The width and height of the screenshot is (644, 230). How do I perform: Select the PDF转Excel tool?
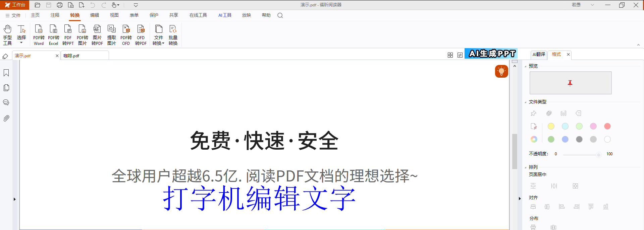tap(53, 35)
